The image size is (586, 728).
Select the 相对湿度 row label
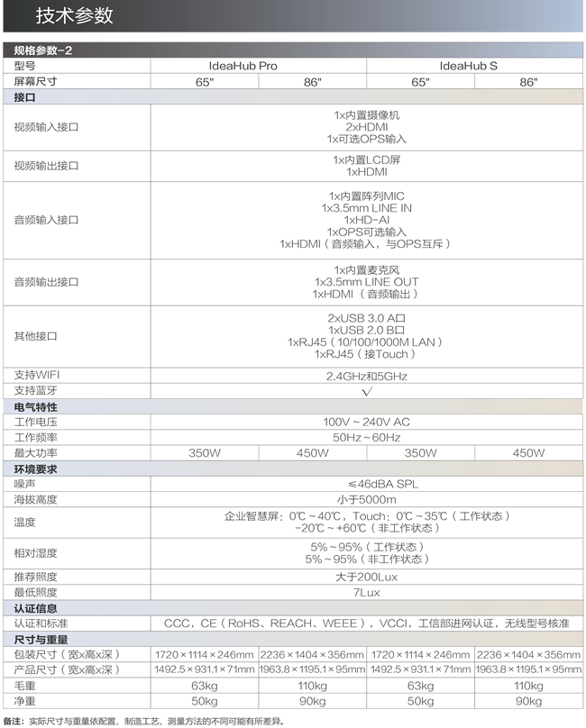pos(35,553)
